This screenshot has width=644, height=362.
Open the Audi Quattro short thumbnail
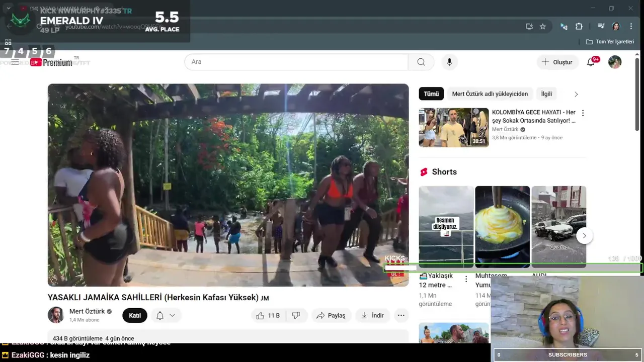click(x=558, y=227)
